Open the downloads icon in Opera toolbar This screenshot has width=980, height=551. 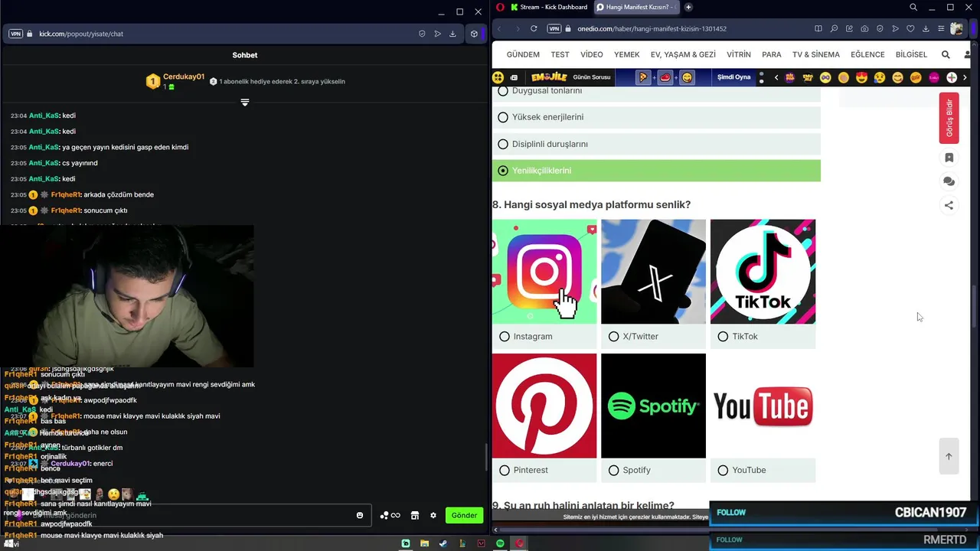click(x=926, y=28)
